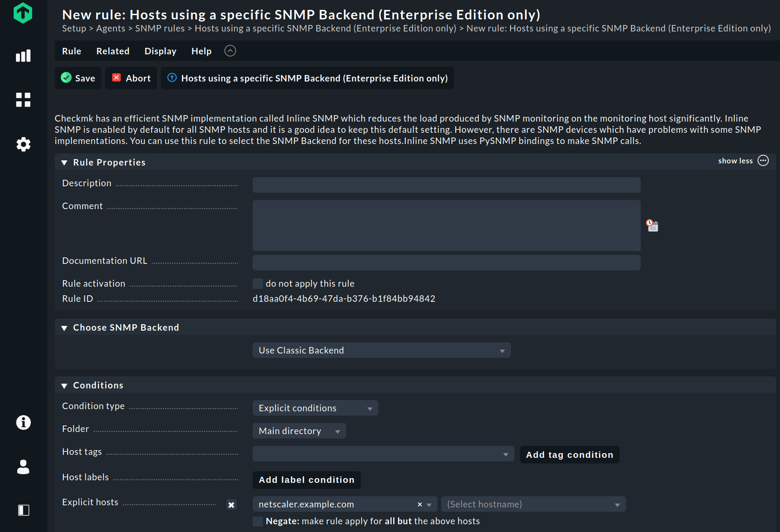Click in the Comment text area
This screenshot has width=780, height=532.
coord(447,225)
